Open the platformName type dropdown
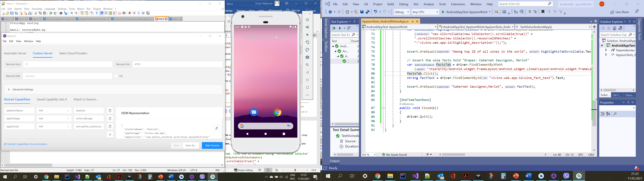 54,110
